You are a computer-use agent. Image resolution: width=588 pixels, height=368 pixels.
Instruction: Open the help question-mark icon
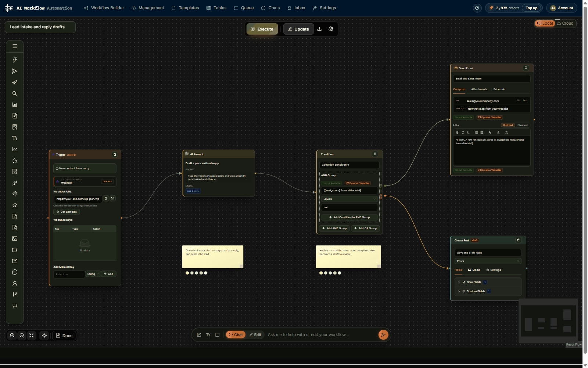click(477, 8)
